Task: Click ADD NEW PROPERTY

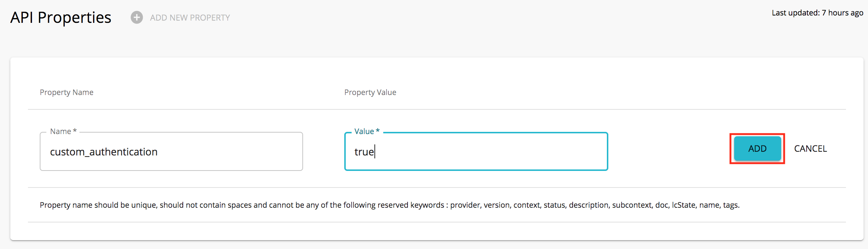Action: tap(190, 17)
